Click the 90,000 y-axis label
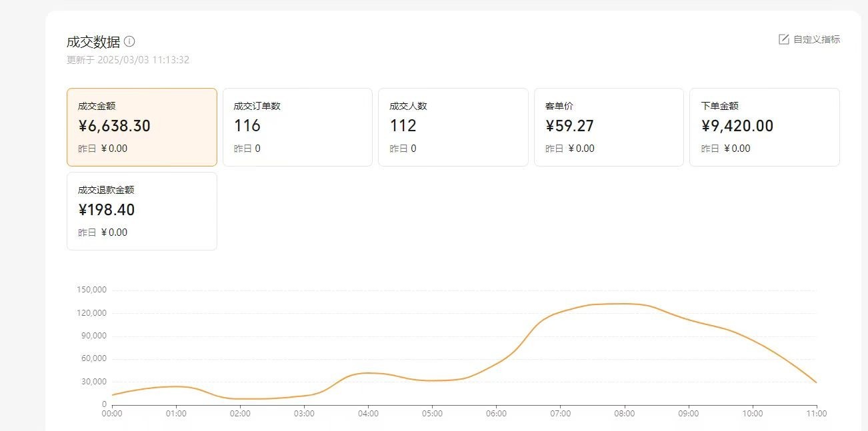868x431 pixels. 94,336
